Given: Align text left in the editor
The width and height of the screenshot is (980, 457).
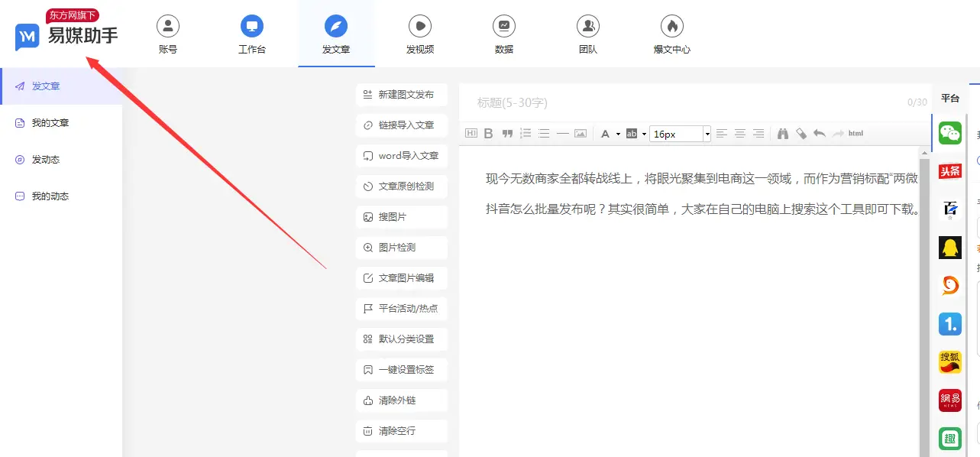Looking at the screenshot, I should coord(722,134).
